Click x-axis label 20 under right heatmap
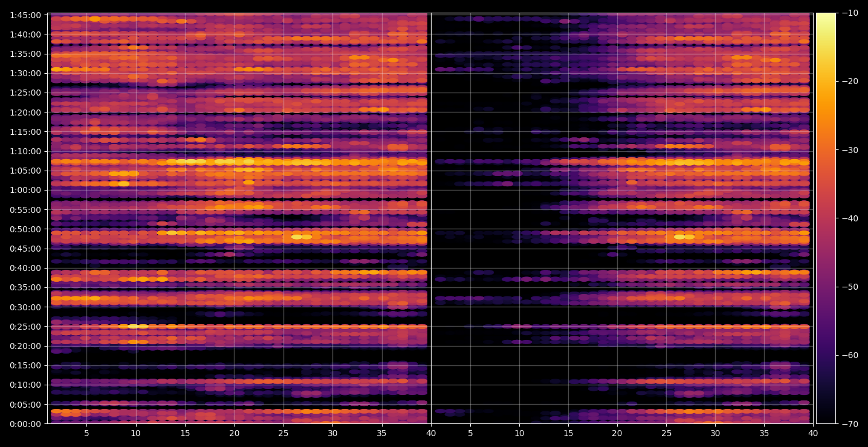Image resolution: width=868 pixels, height=447 pixels. click(617, 433)
